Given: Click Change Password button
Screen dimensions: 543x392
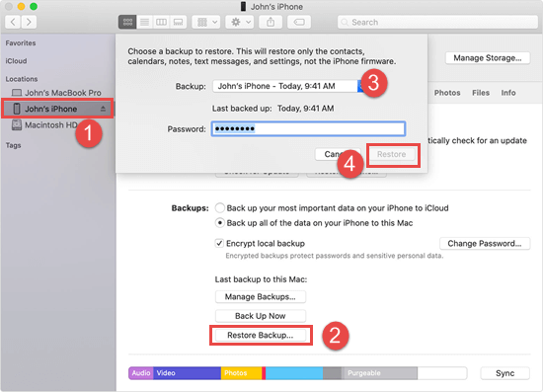Looking at the screenshot, I should [x=485, y=244].
